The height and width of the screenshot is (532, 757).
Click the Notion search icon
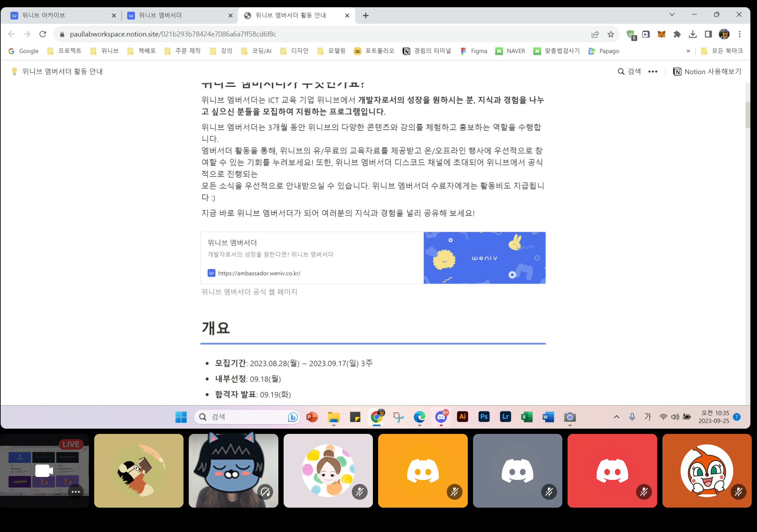tap(621, 71)
